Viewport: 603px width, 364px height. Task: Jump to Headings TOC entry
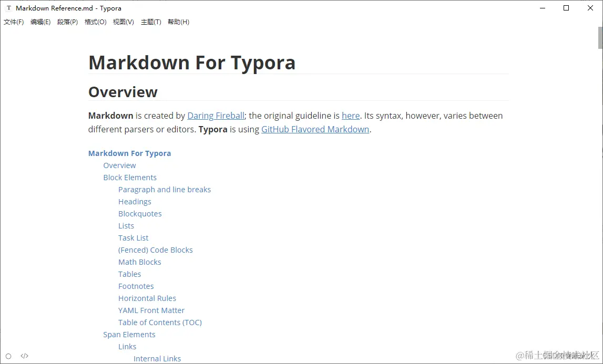pyautogui.click(x=135, y=202)
